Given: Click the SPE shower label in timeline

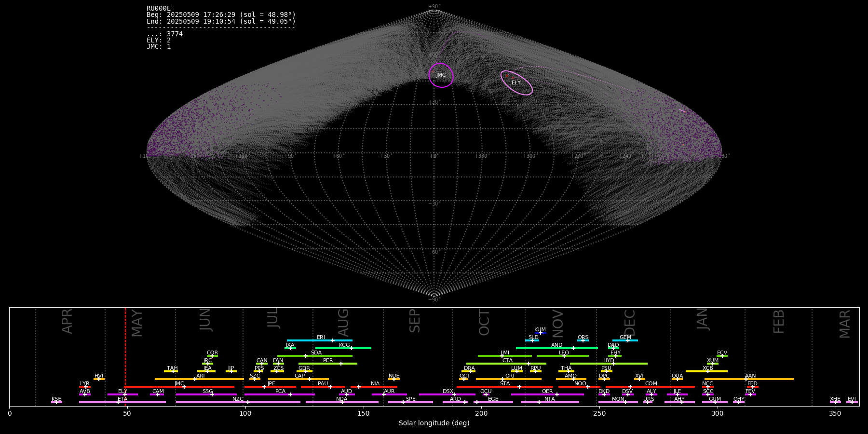Looking at the screenshot, I should click(x=410, y=399).
